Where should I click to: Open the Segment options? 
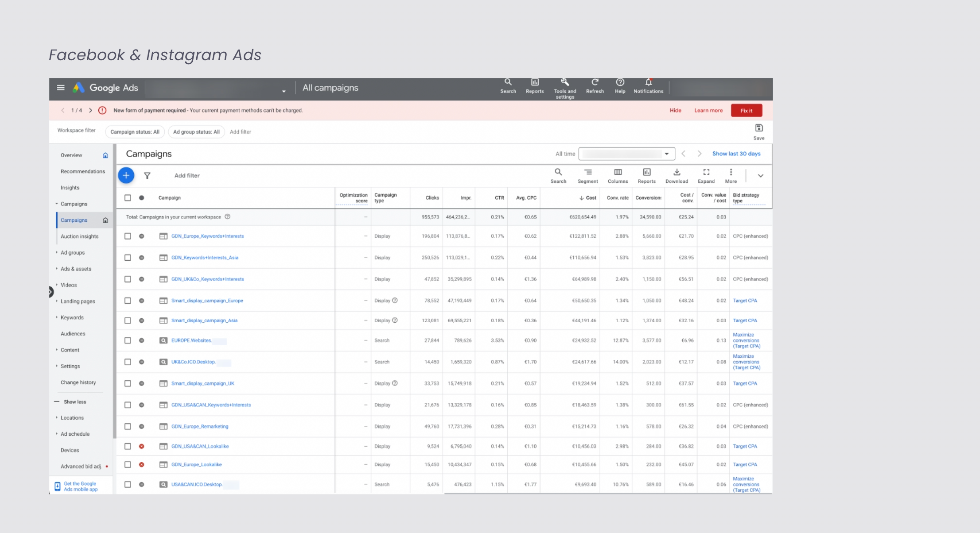588,176
